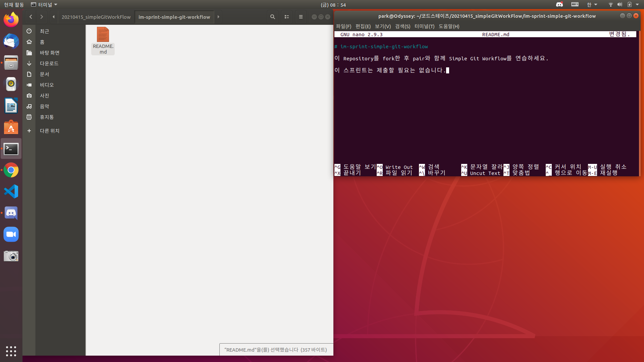Toggle the volume icon in top bar

pos(620,5)
